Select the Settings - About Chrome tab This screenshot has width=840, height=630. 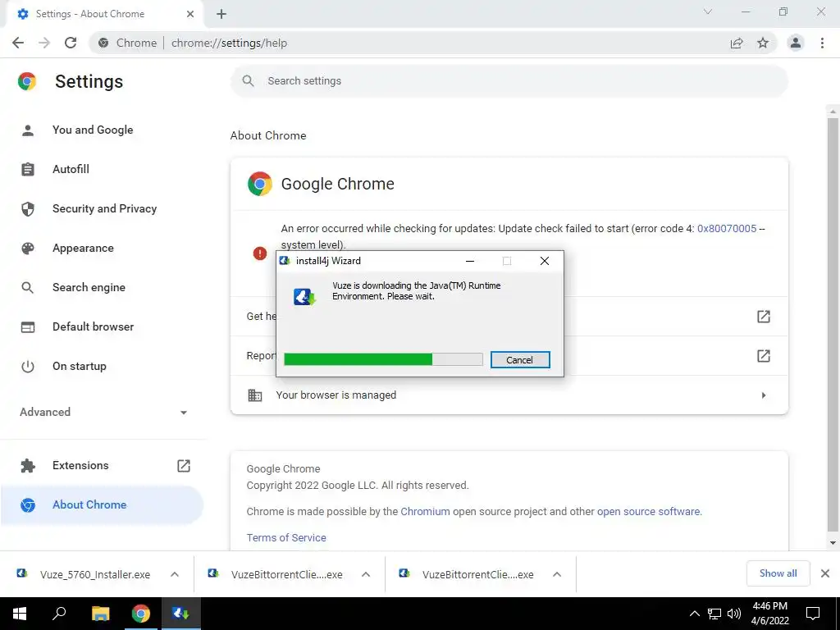(106, 14)
